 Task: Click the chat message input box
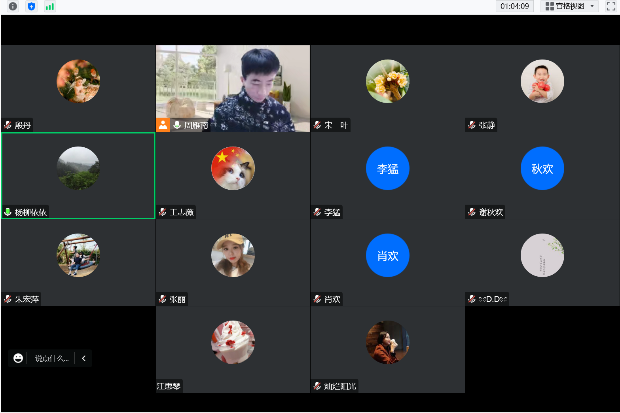tap(51, 358)
